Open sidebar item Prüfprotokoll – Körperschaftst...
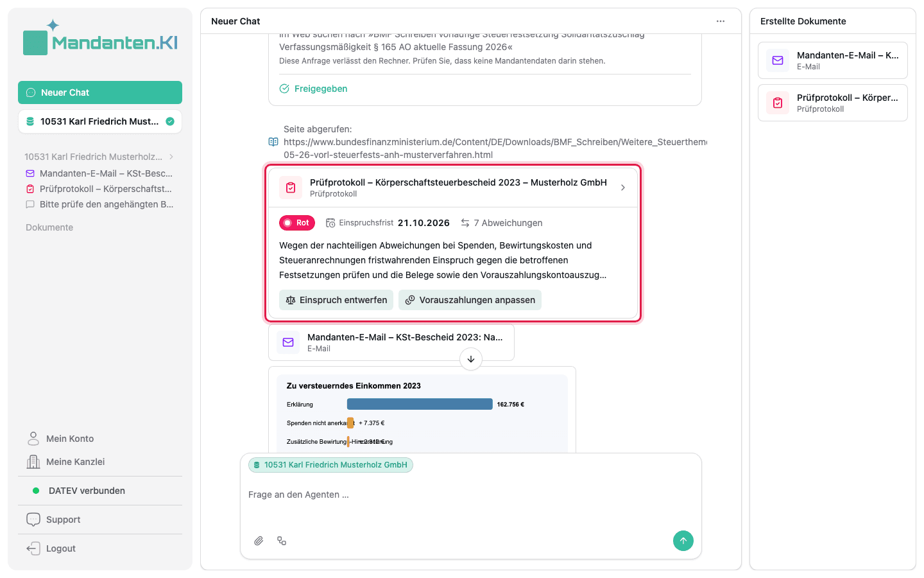 pyautogui.click(x=99, y=189)
